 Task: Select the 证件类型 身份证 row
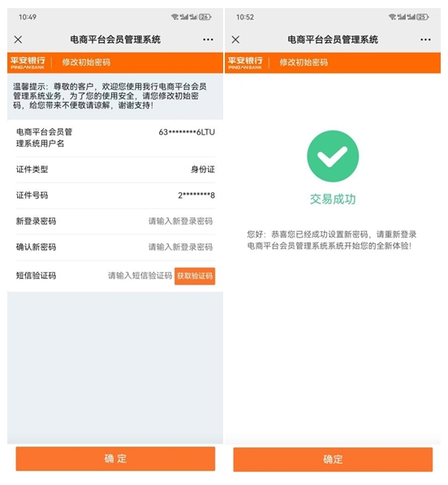click(115, 170)
